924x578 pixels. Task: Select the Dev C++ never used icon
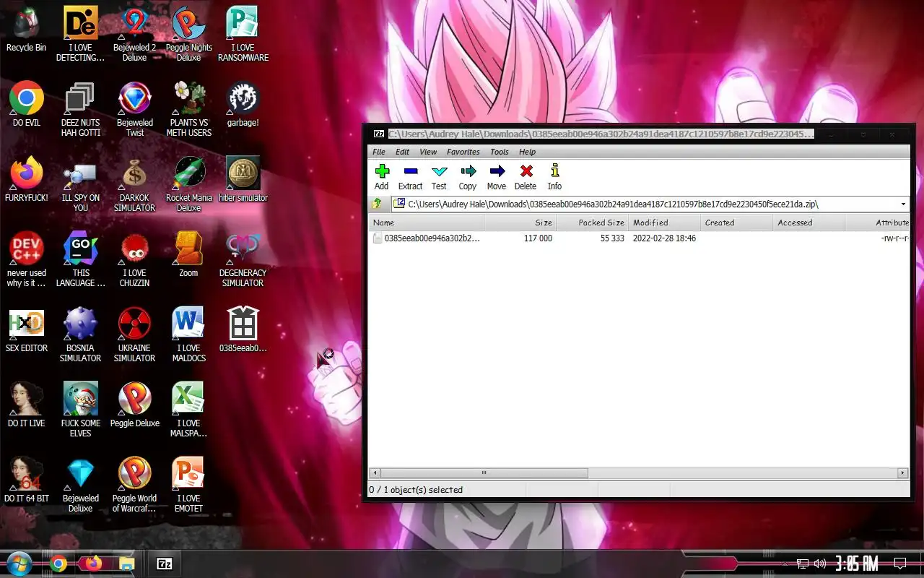pos(26,259)
